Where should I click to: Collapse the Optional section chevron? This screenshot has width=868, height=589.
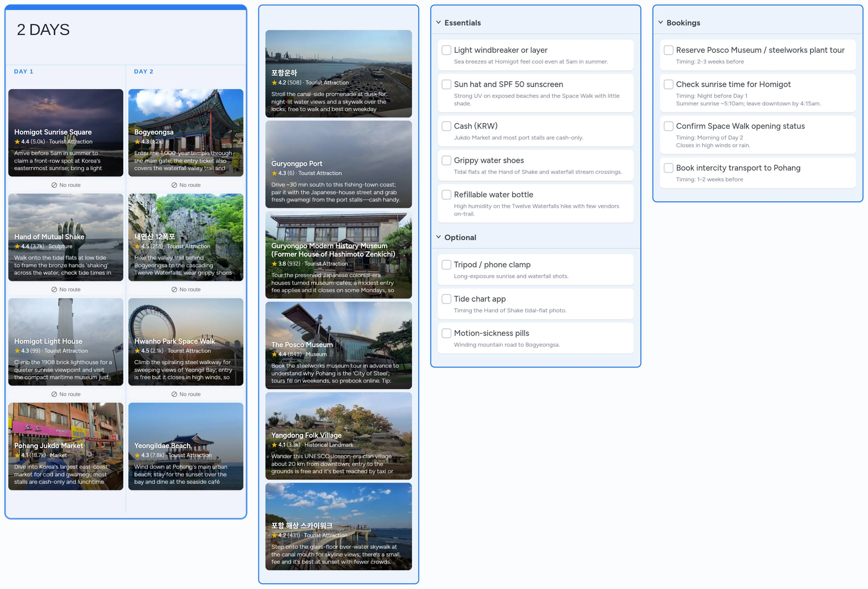pyautogui.click(x=438, y=237)
